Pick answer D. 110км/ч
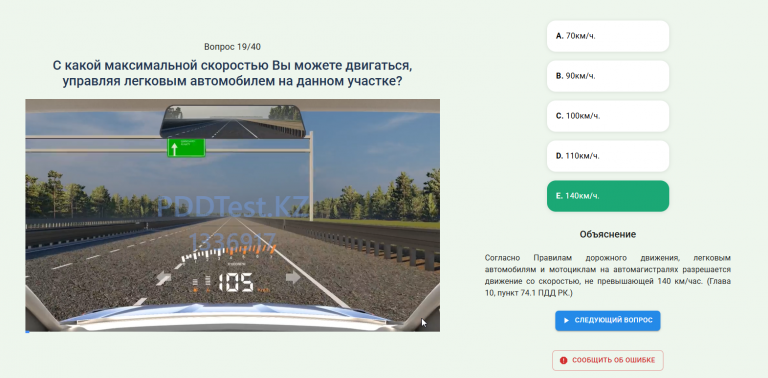 [x=607, y=156]
